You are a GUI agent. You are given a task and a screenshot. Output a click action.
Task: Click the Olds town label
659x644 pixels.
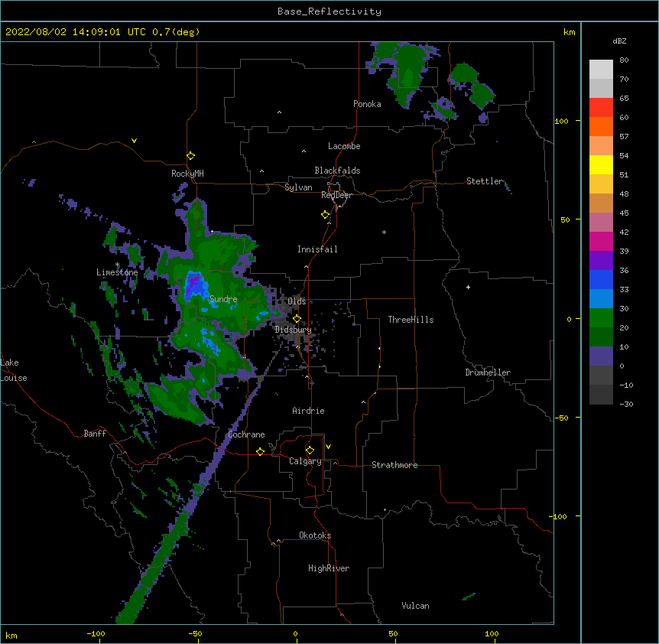coord(297,301)
